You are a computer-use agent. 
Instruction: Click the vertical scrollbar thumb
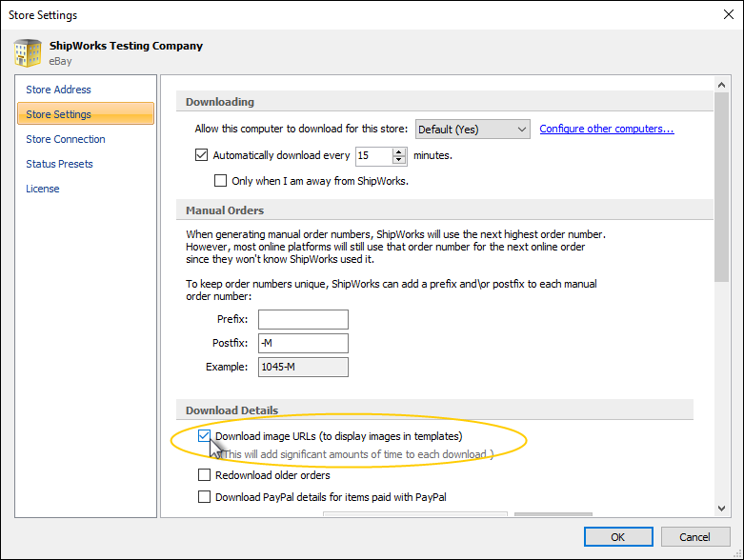pos(722,188)
